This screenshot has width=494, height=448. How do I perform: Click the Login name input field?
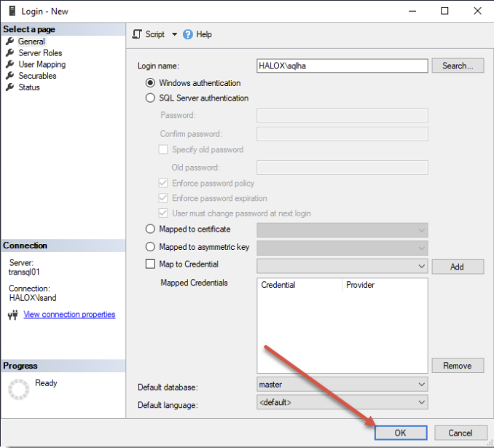click(342, 66)
